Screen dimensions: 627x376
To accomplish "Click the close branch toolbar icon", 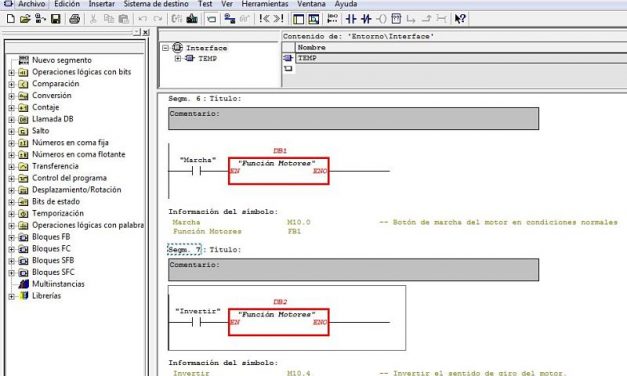I will tap(426, 19).
